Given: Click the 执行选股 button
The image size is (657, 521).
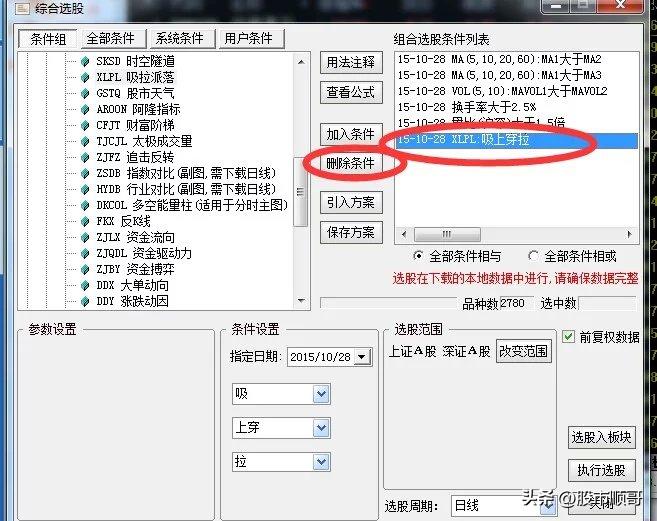Looking at the screenshot, I should coord(601,470).
